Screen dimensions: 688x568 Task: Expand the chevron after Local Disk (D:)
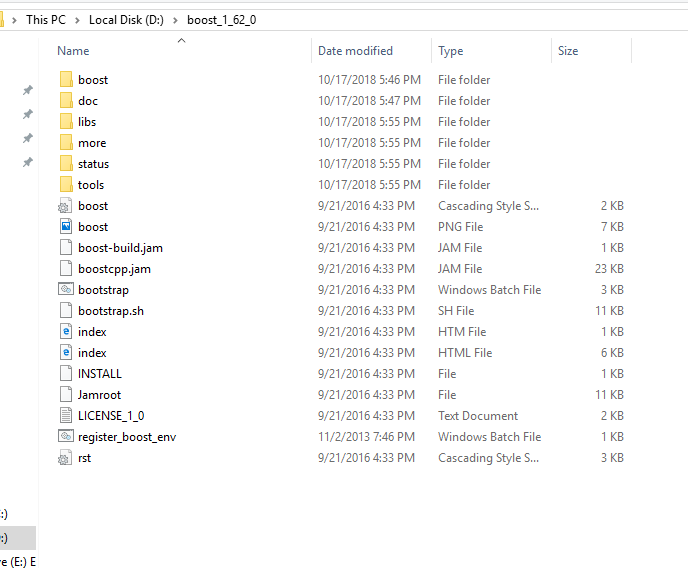(176, 20)
